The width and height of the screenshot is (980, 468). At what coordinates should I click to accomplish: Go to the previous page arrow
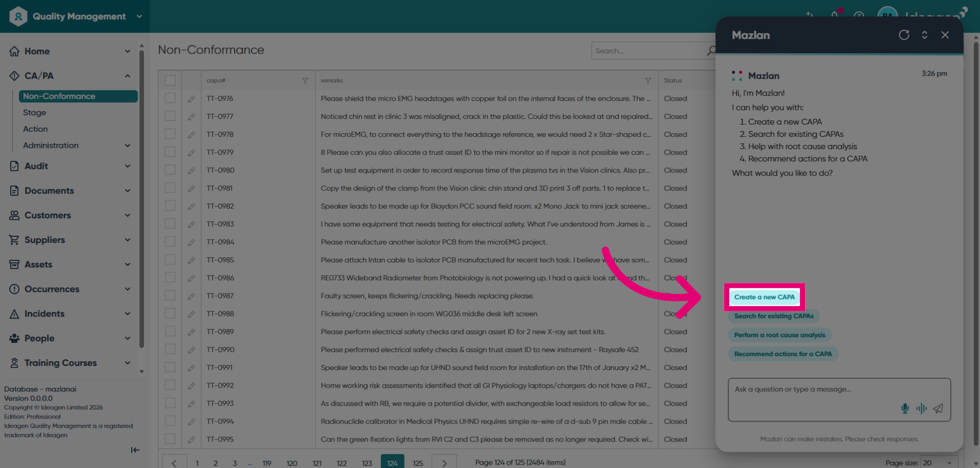[x=174, y=462]
